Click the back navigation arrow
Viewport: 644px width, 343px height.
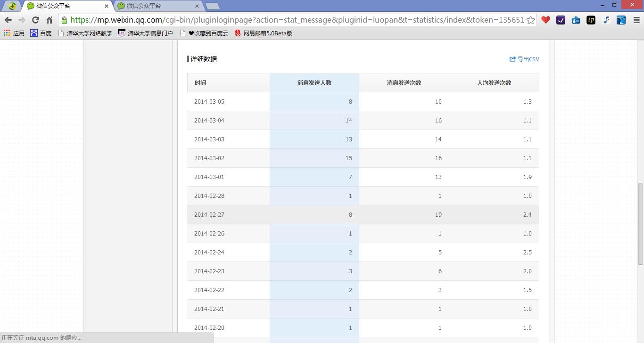7,20
